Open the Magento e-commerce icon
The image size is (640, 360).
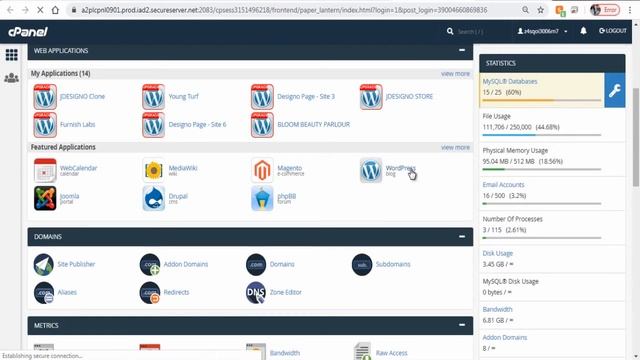[x=262, y=170]
